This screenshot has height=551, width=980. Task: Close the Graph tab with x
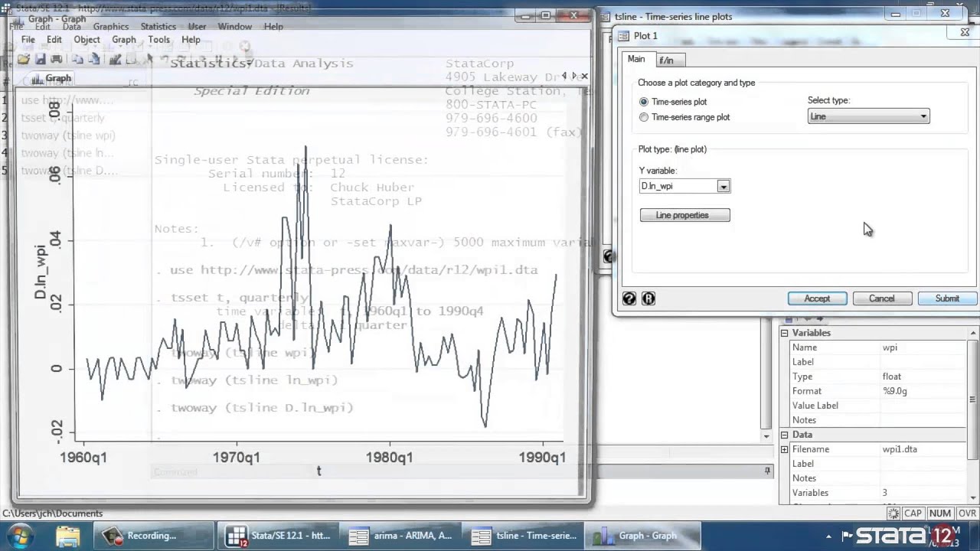(584, 76)
